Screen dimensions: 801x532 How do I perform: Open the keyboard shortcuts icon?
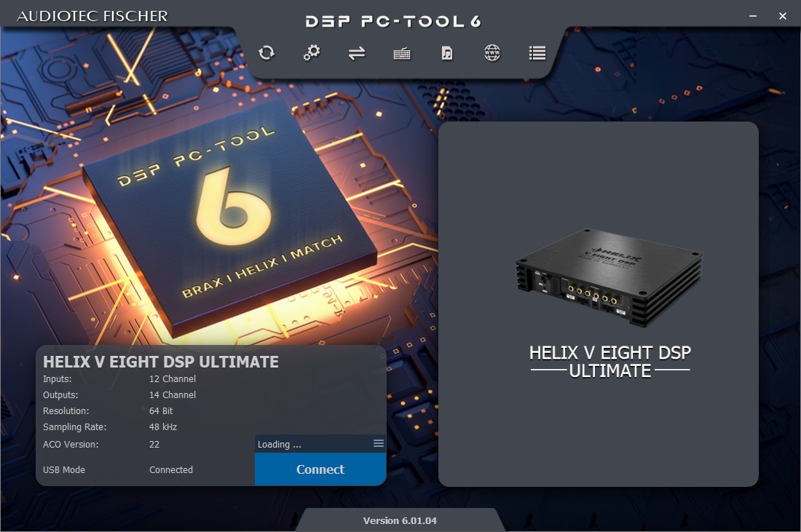point(402,53)
